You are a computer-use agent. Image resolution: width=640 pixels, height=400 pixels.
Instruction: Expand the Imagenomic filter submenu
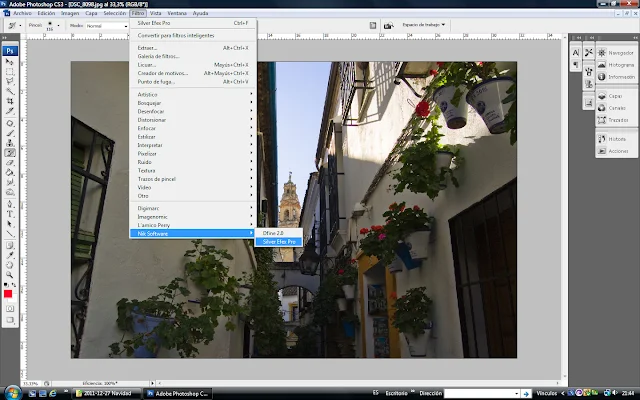coord(193,217)
